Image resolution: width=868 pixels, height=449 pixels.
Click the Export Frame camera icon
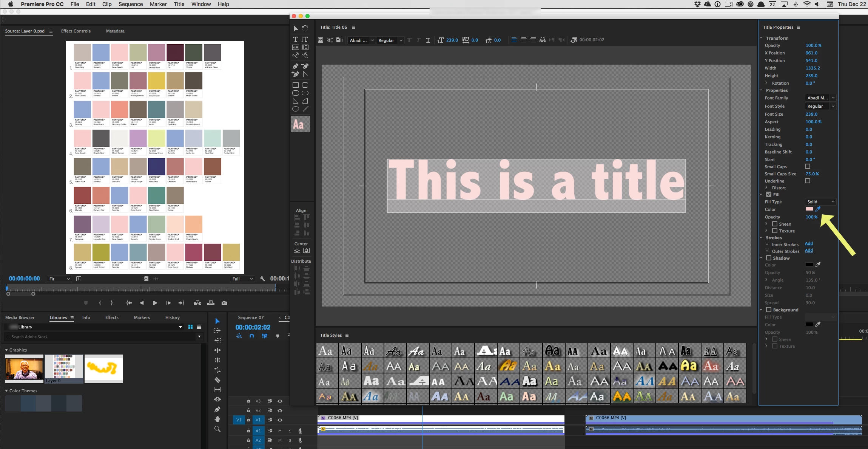pyautogui.click(x=224, y=303)
